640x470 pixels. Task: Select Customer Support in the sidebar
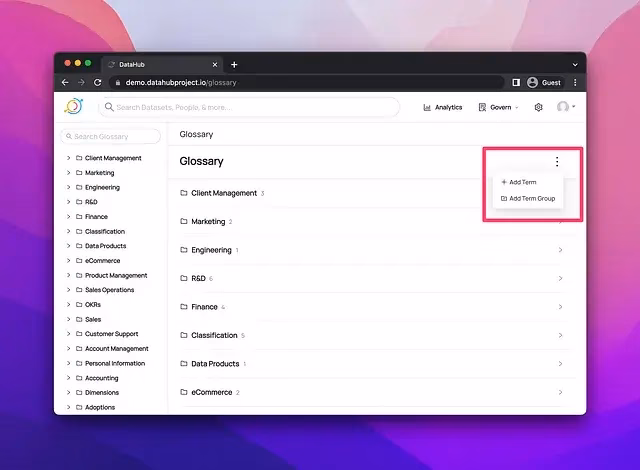pyautogui.click(x=111, y=334)
